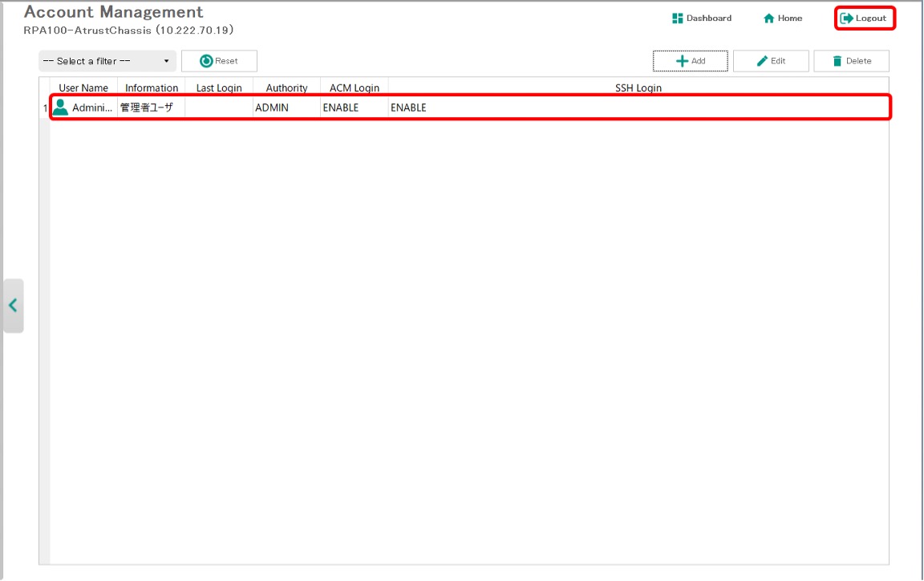This screenshot has width=924, height=581.
Task: Click the Last Login column header
Action: coord(219,88)
